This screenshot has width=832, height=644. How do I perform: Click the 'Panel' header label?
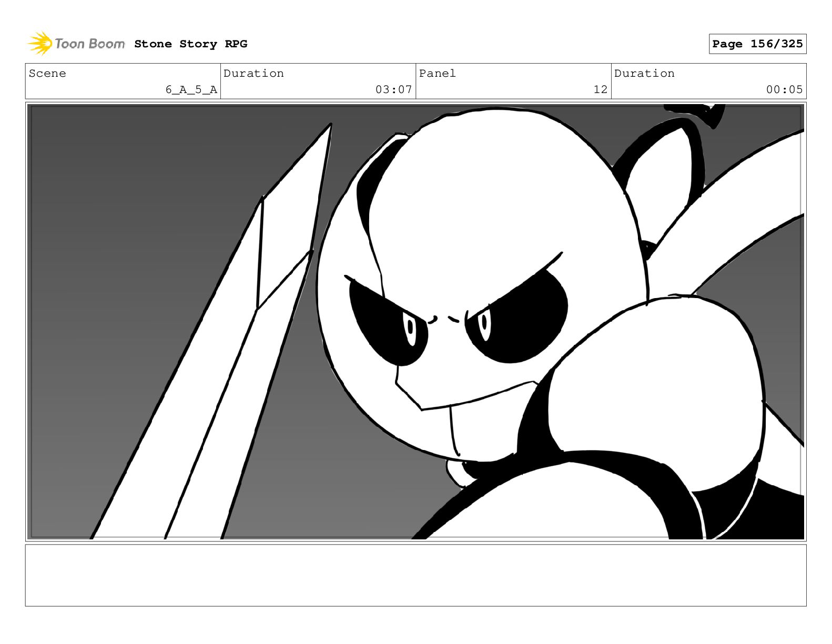pos(438,74)
